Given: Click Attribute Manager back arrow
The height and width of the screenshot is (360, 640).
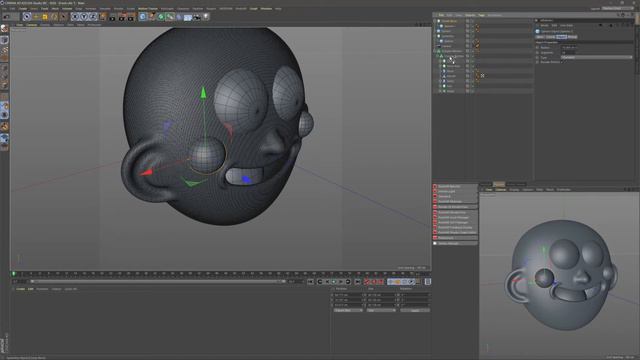Looking at the screenshot, I should (x=600, y=25).
